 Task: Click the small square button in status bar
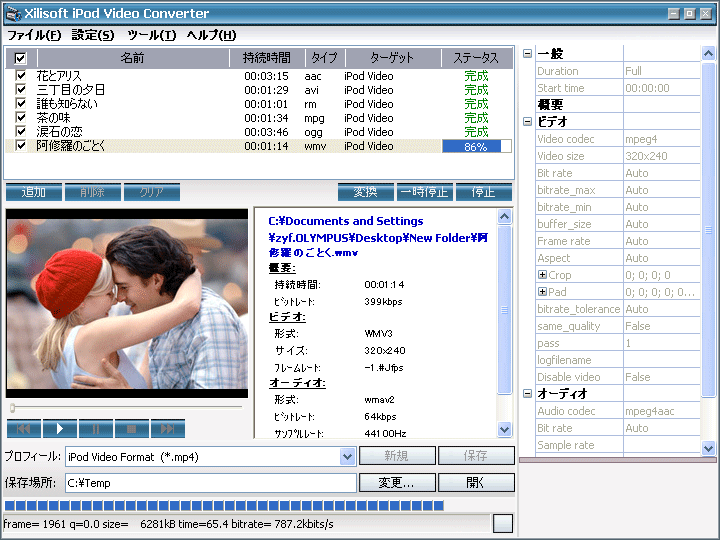502,523
